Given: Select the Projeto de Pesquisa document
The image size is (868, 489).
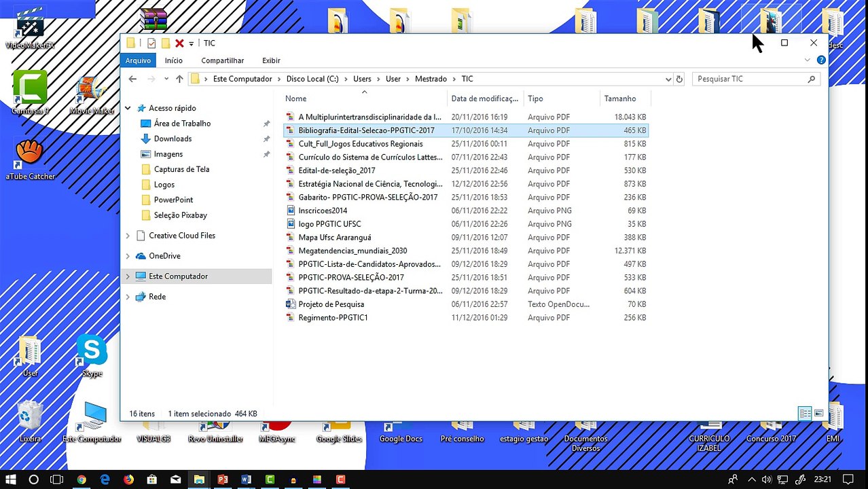Looking at the screenshot, I should (x=331, y=304).
